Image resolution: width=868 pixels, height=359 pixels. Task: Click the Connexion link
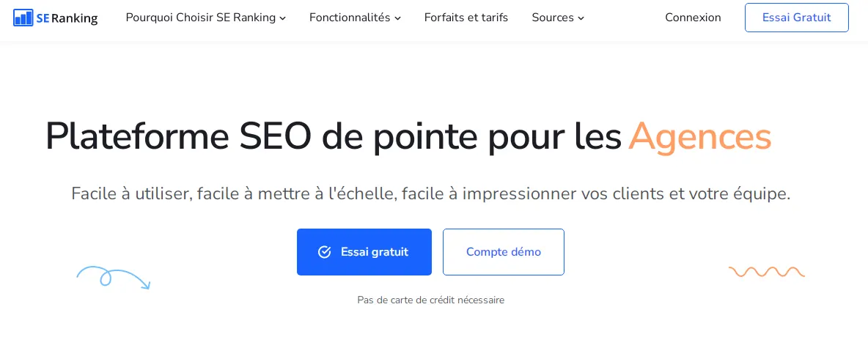pos(693,18)
